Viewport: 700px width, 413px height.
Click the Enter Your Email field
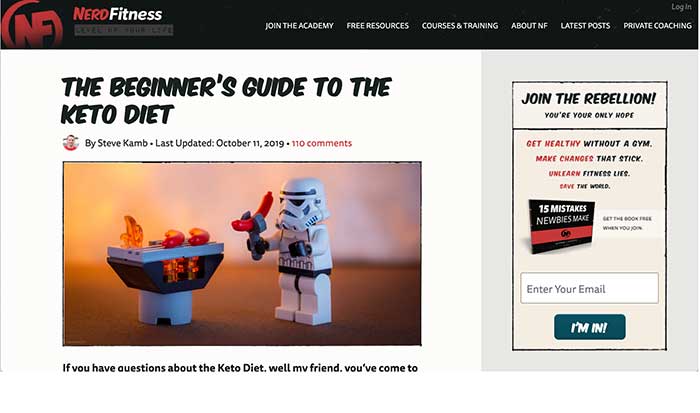[589, 288]
